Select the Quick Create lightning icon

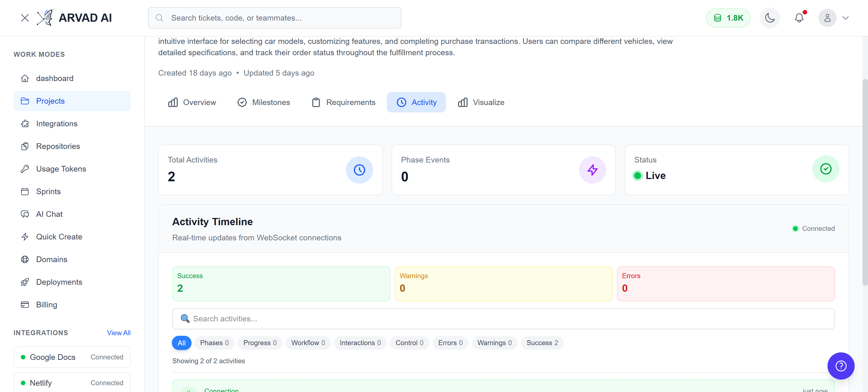pos(25,237)
